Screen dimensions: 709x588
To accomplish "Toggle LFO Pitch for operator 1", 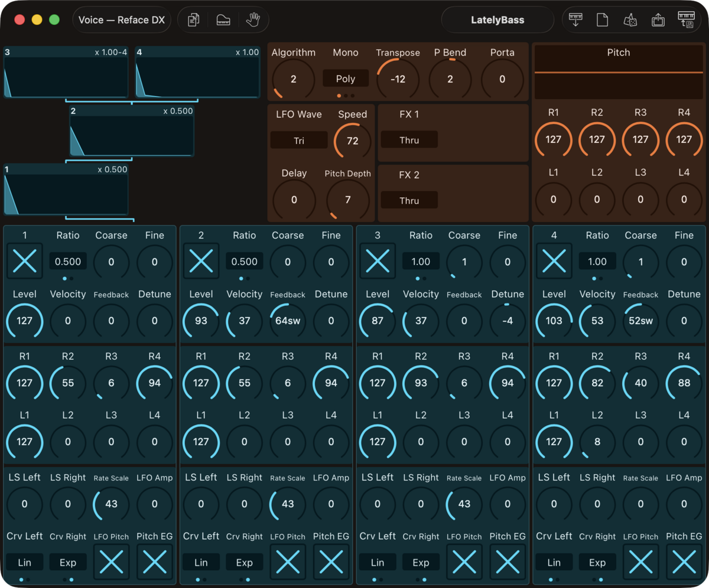I will (111, 562).
